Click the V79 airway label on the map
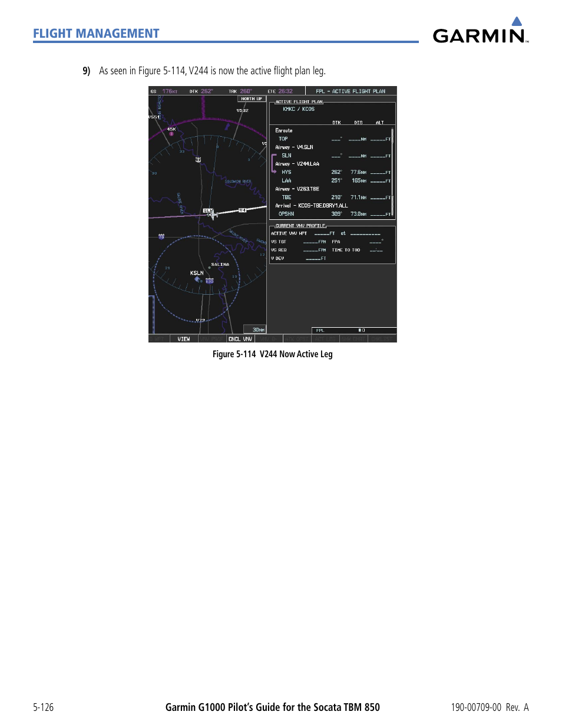This screenshot has width=562, height=728. click(200, 320)
